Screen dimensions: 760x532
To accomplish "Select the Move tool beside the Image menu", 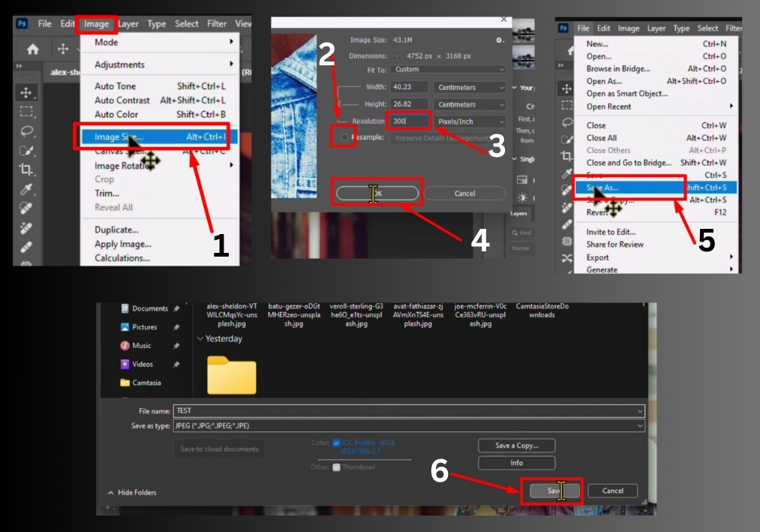I will pos(26,92).
